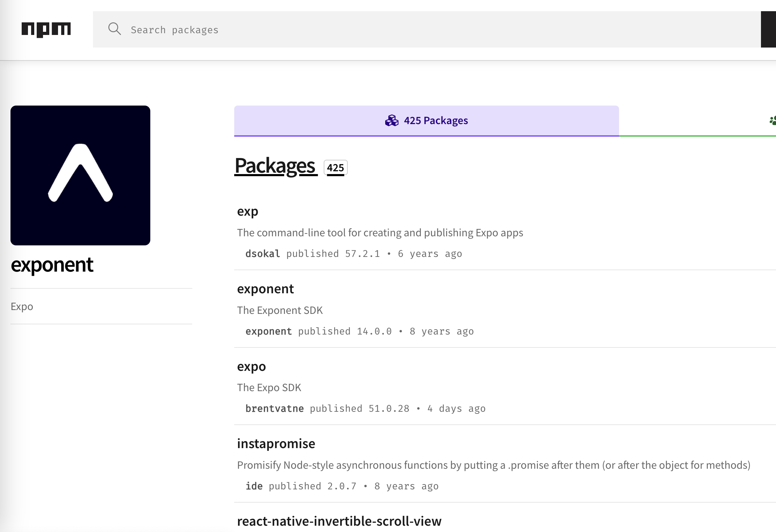The image size is (776, 532).
Task: Open the exp package link
Action: [x=247, y=211]
